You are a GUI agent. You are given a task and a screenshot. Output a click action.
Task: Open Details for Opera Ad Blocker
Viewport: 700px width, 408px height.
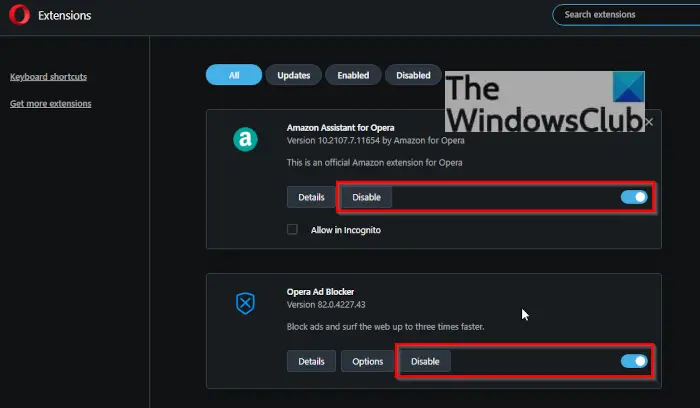[x=311, y=361]
